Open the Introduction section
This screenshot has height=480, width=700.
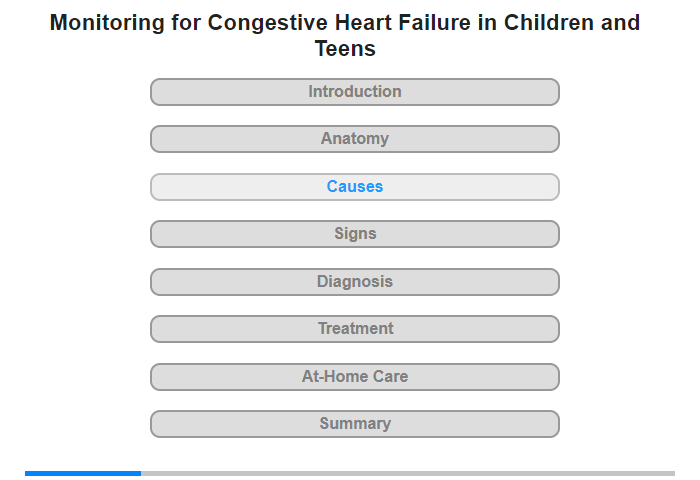[x=354, y=92]
